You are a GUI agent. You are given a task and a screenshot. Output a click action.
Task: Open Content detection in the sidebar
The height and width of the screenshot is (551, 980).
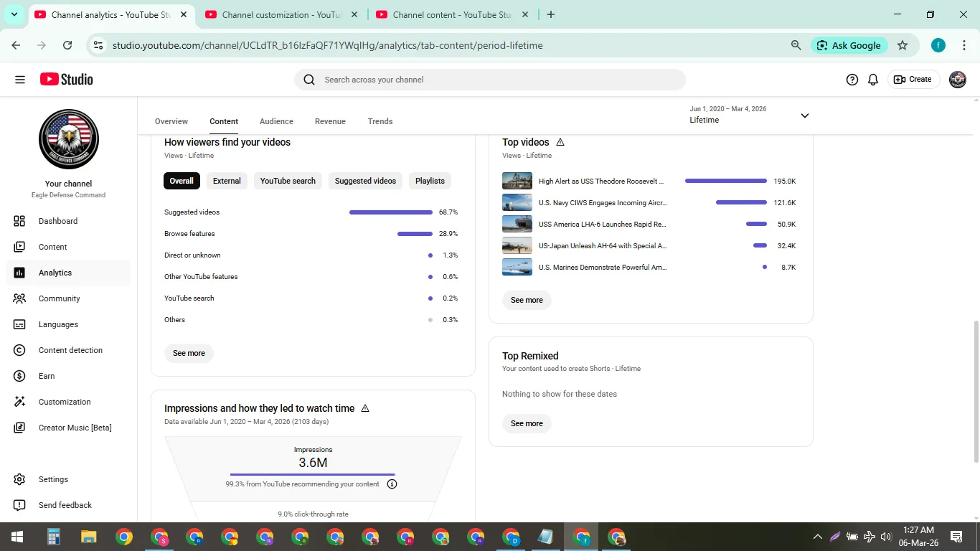[x=68, y=350]
